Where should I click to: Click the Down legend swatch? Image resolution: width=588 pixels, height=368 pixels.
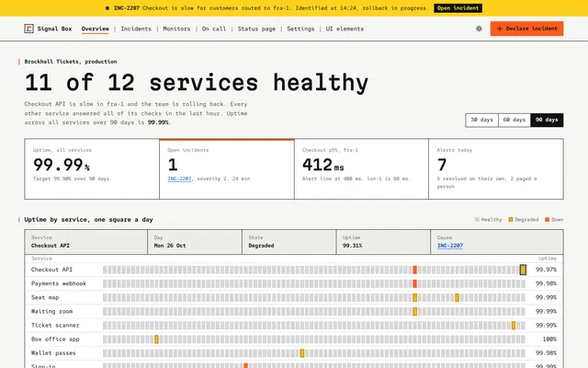(x=548, y=220)
